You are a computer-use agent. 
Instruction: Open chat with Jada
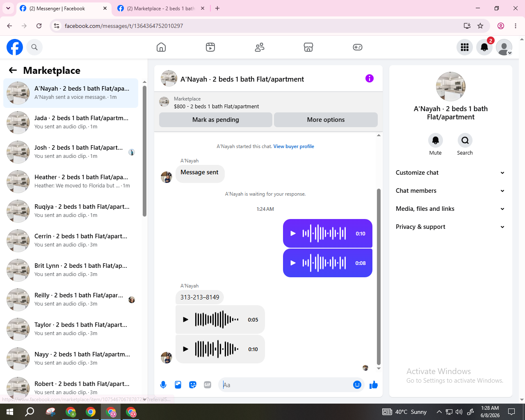(x=71, y=123)
